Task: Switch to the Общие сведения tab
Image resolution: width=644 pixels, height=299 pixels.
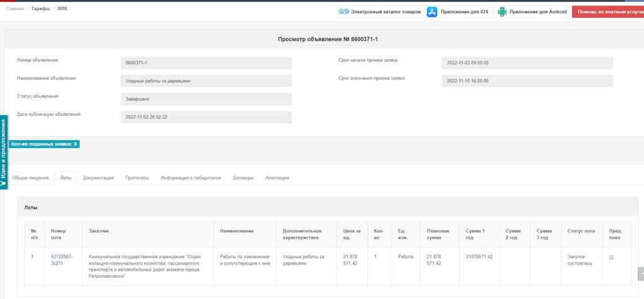Action: [30, 178]
